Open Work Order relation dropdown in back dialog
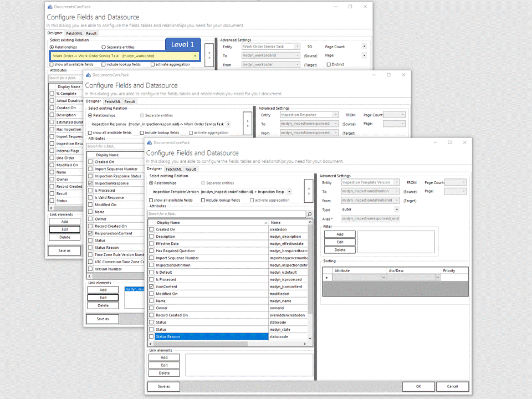The width and height of the screenshot is (532, 399). tap(195, 56)
